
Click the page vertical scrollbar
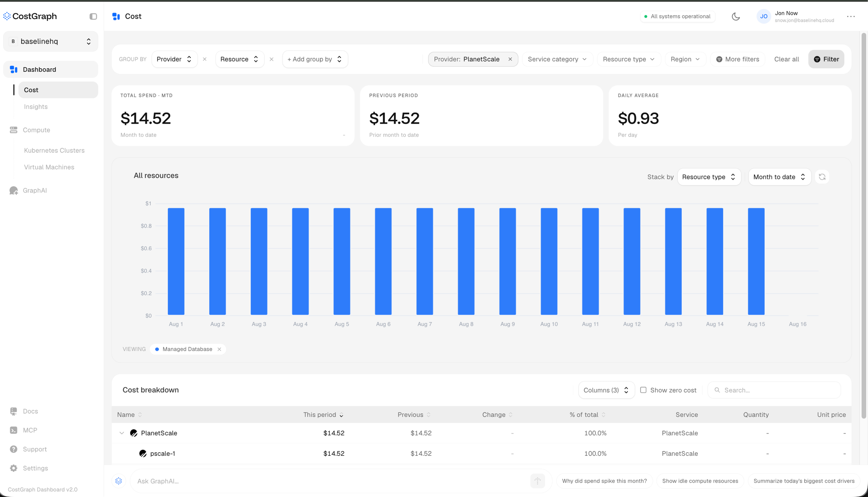[x=864, y=226]
